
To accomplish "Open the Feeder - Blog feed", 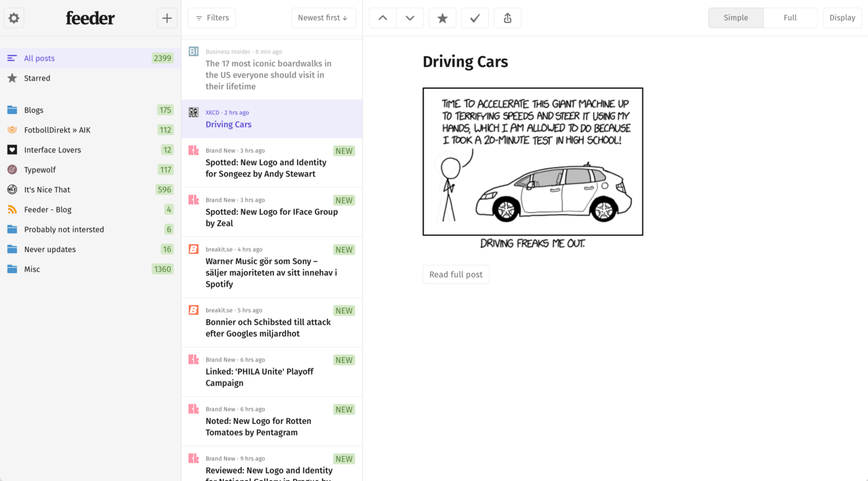I will click(x=91, y=210).
